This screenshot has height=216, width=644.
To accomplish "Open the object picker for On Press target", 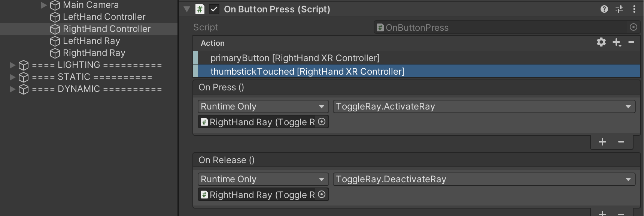I will point(322,121).
